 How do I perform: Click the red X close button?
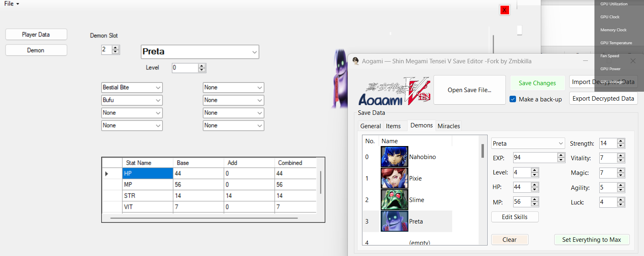point(504,10)
